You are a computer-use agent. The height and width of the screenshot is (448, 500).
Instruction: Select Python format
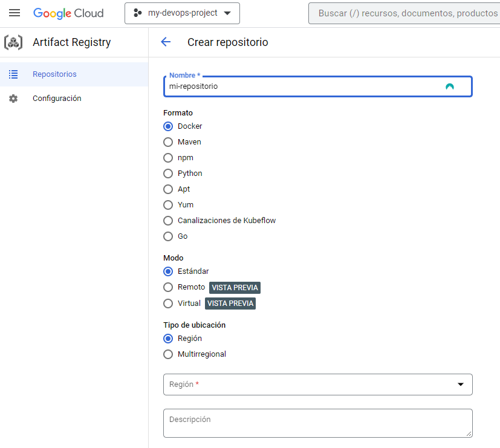[x=168, y=174]
